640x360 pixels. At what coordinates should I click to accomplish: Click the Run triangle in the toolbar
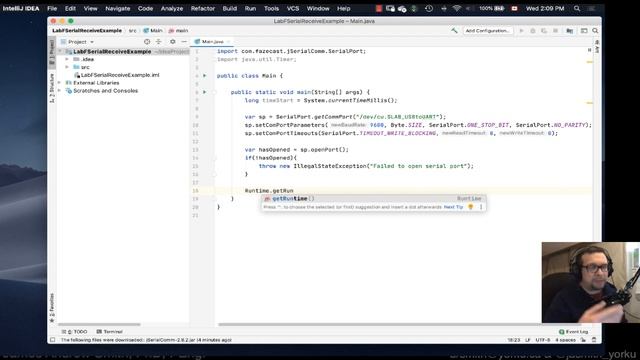[521, 31]
